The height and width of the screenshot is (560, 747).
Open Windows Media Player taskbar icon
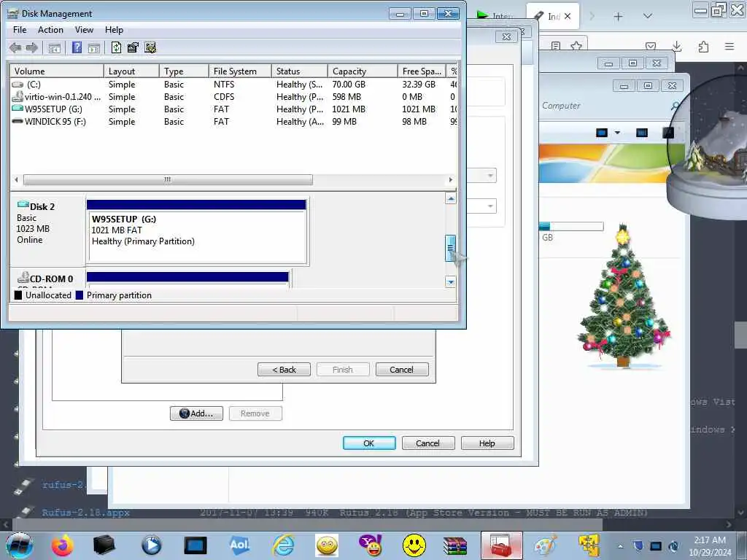click(x=152, y=545)
